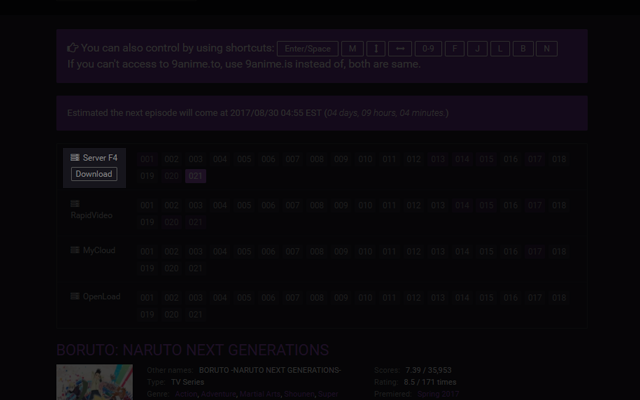Click the next episode estimate notice
The height and width of the screenshot is (400, 640).
click(x=322, y=113)
